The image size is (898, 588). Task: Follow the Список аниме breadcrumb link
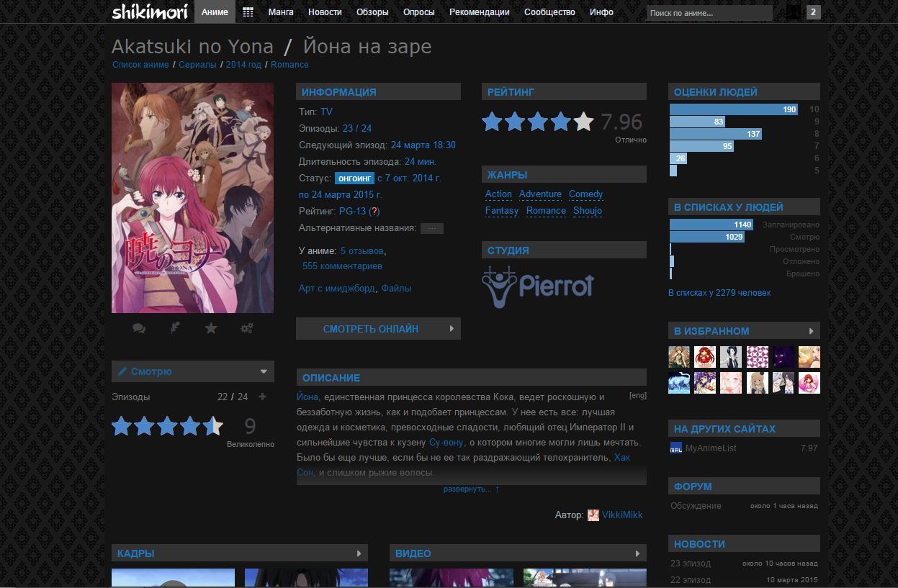140,65
